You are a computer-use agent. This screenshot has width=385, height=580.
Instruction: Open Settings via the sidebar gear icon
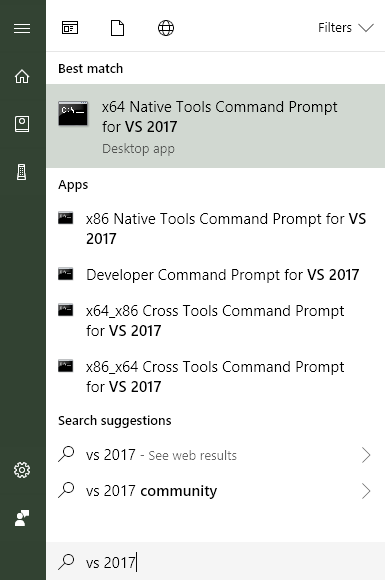pos(22,470)
